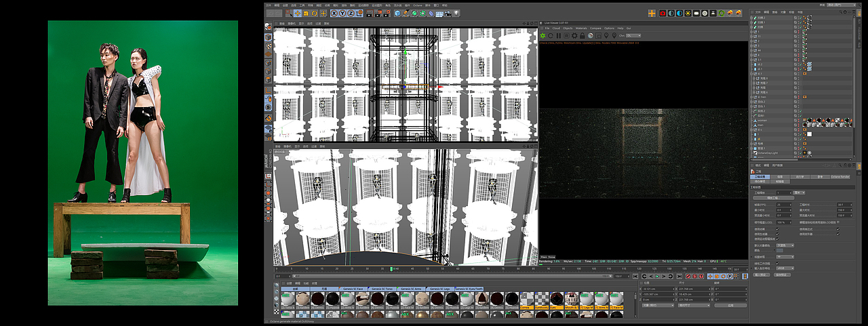Click the Live Viewer clay sphere icon
The height and width of the screenshot is (326, 868).
(591, 35)
